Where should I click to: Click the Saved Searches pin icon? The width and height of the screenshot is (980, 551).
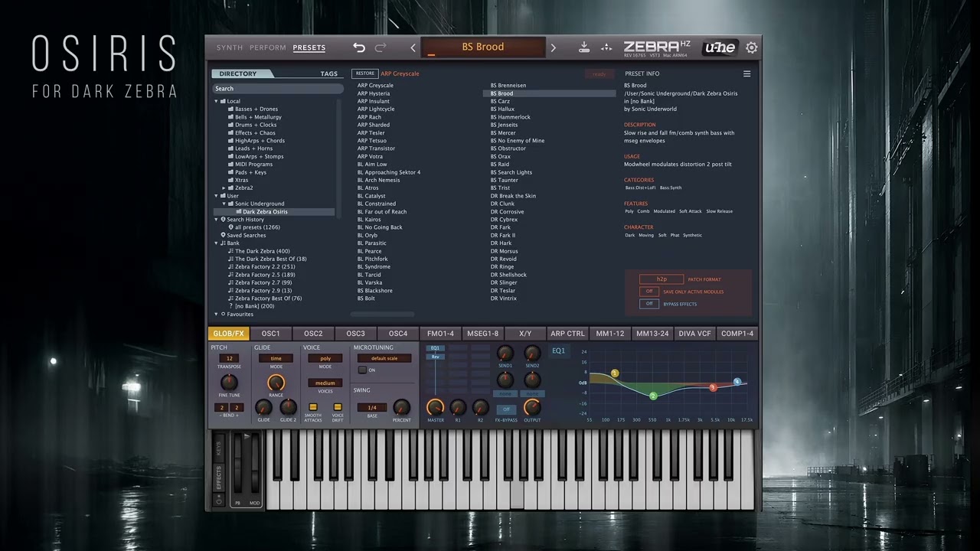pyautogui.click(x=223, y=235)
